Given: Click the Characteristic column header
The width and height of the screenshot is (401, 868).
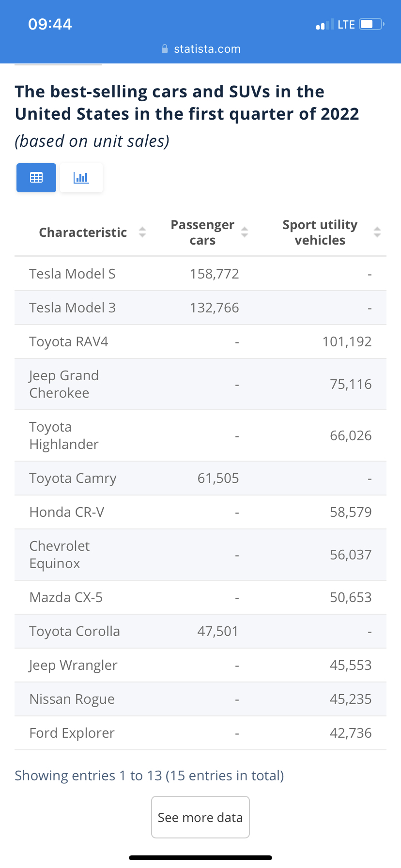Looking at the screenshot, I should pyautogui.click(x=83, y=232).
